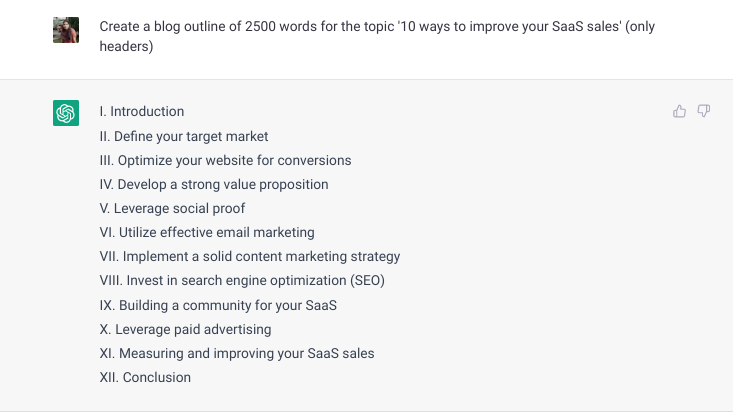
Task: Click the '(SEO)' text in the outline
Action: [367, 281]
